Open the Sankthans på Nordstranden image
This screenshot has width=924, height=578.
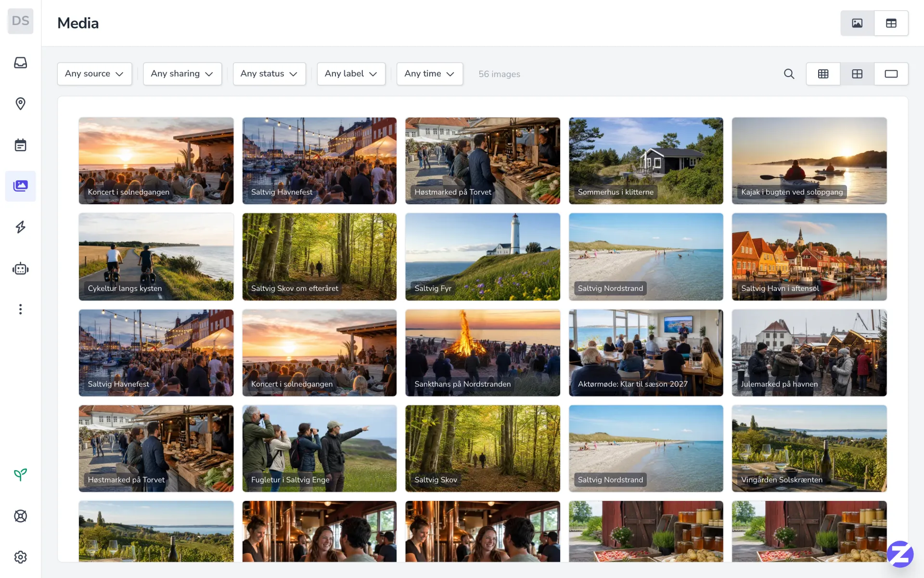click(x=483, y=353)
